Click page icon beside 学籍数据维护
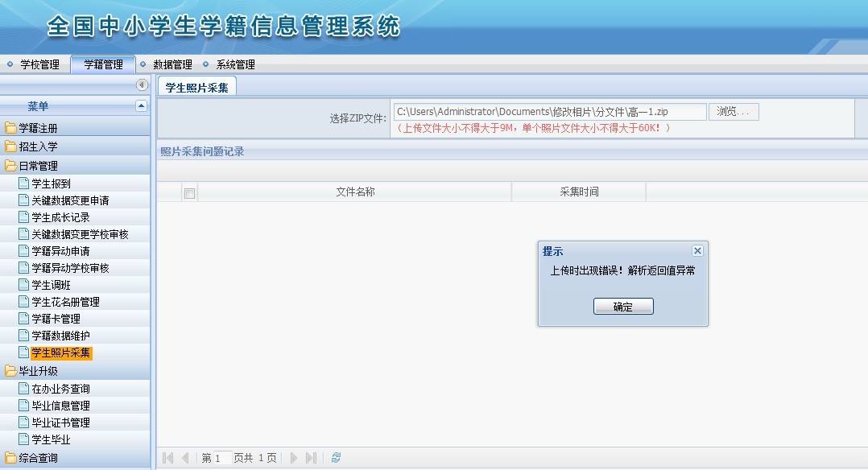868x470 pixels. [x=23, y=336]
